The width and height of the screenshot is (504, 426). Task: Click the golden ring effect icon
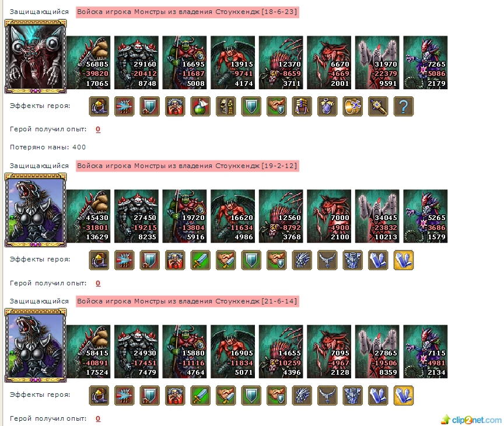coord(352,106)
